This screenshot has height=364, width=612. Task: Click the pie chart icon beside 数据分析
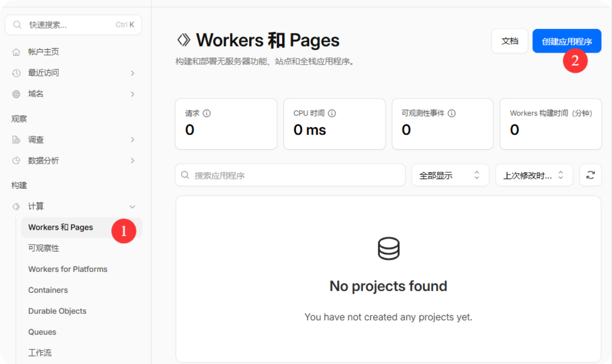point(16,161)
